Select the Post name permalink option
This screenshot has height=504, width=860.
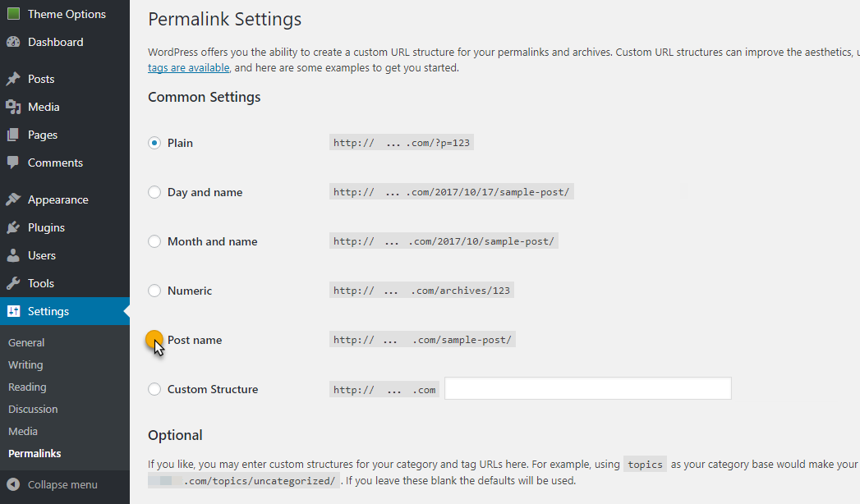click(154, 339)
